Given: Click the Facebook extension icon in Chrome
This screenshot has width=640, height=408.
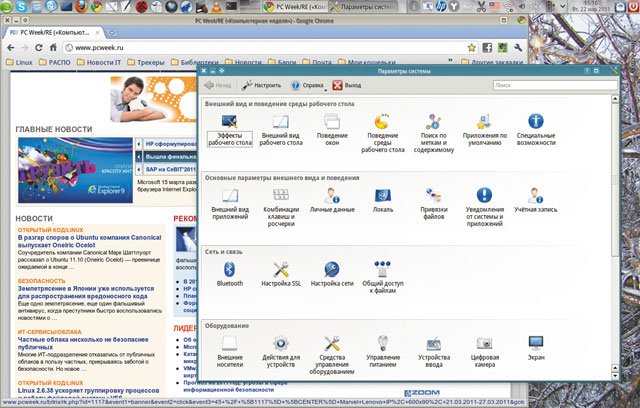Looking at the screenshot, I should coord(487,48).
